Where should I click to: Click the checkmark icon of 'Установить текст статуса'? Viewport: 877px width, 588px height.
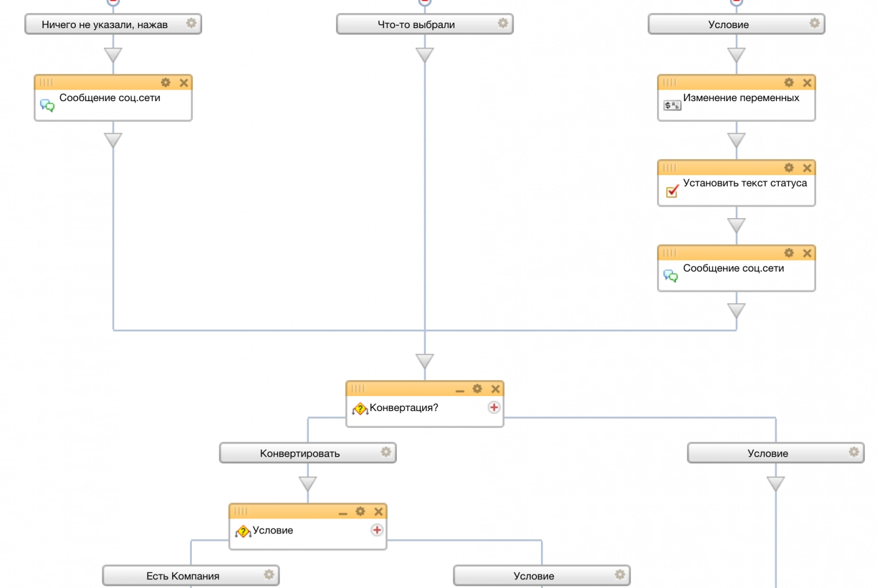coord(672,191)
